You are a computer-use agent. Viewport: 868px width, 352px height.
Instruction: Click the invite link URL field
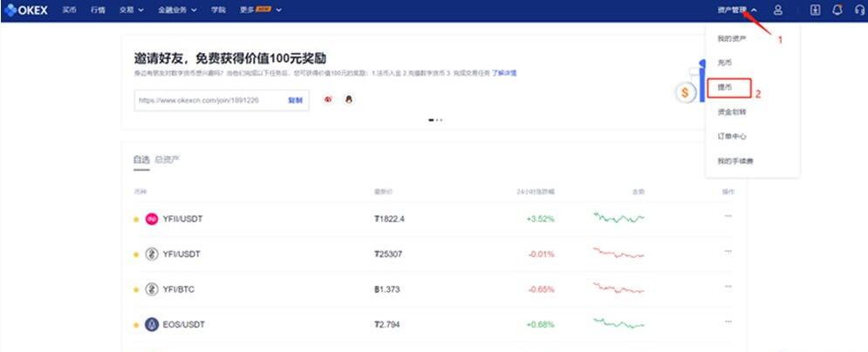[209, 100]
